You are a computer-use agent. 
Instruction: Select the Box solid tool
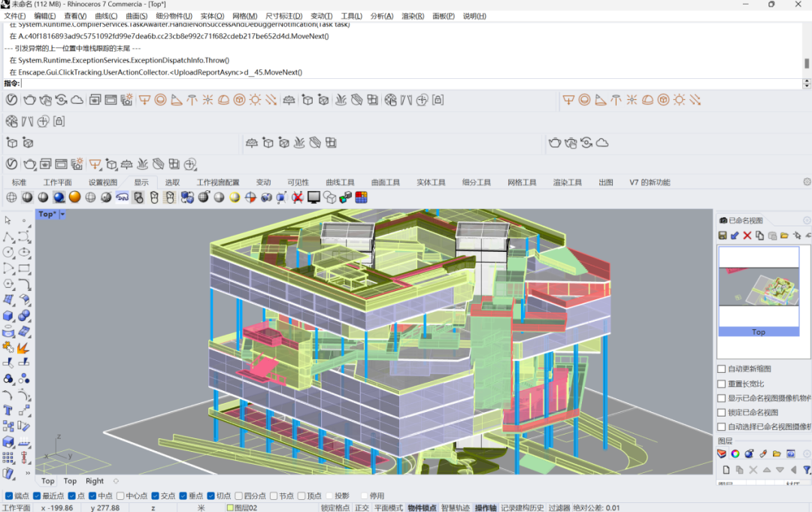[8, 316]
